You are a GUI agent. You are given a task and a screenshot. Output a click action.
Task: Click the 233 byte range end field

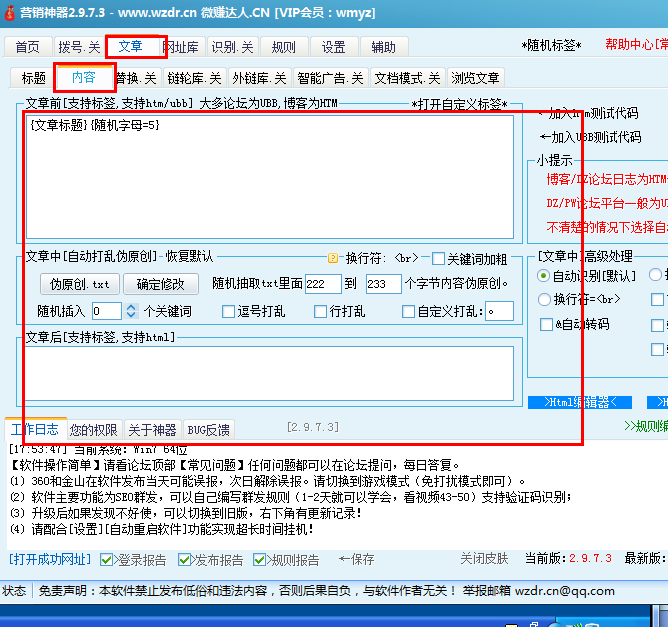(x=383, y=284)
